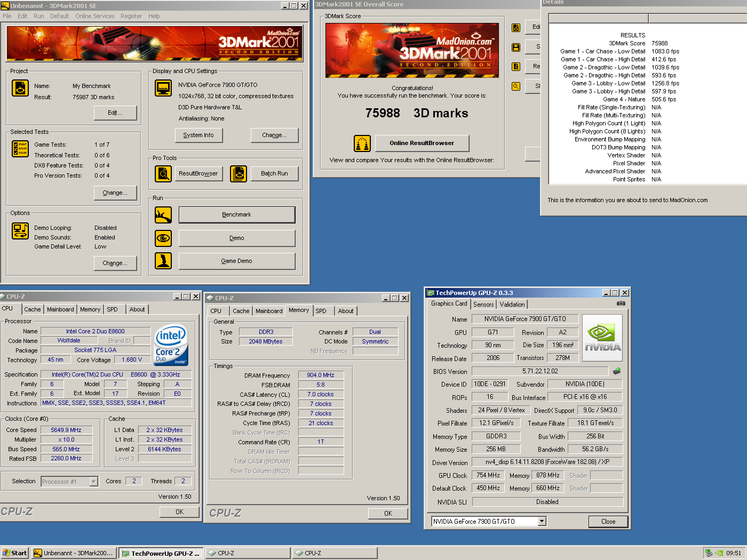747x560 pixels.
Task: Click the ResultBrowser button in Pro Tools
Action: (198, 173)
